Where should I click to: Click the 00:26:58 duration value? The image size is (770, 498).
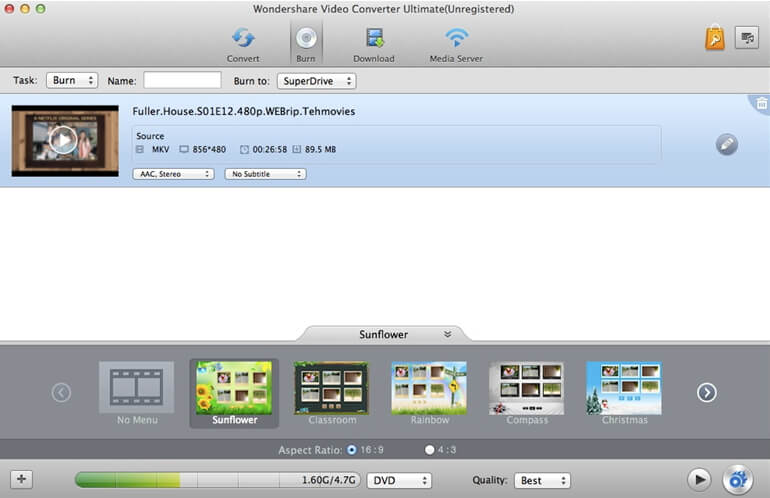tap(270, 149)
